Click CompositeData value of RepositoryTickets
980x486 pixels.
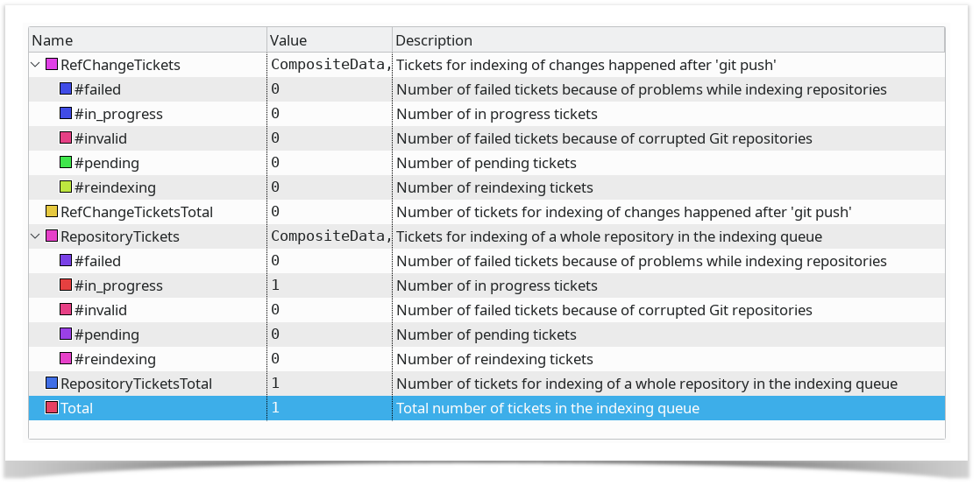pos(331,236)
